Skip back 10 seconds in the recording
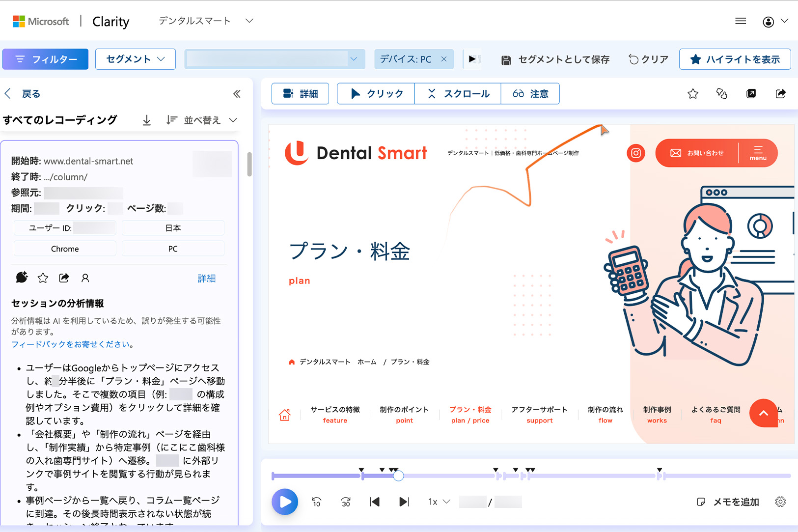This screenshot has width=798, height=532. [x=316, y=502]
